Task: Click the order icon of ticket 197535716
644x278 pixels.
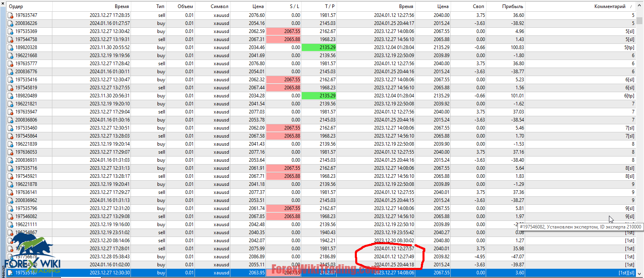Action: 10,168
